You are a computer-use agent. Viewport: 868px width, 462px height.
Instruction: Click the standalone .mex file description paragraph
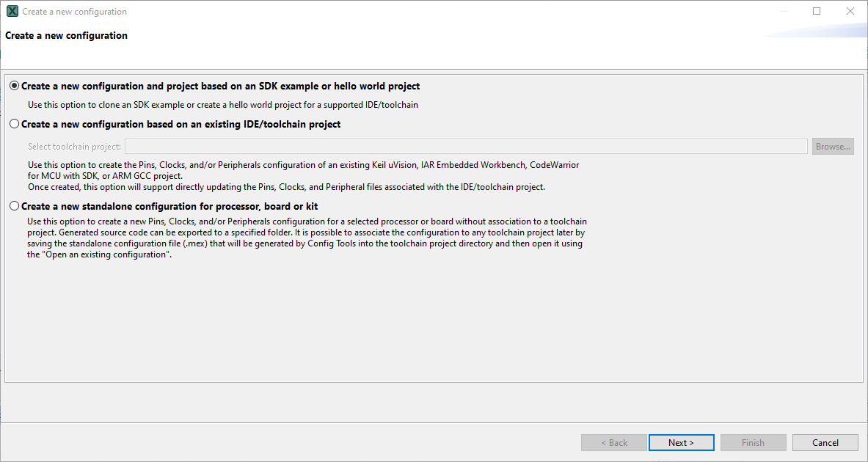(x=307, y=238)
